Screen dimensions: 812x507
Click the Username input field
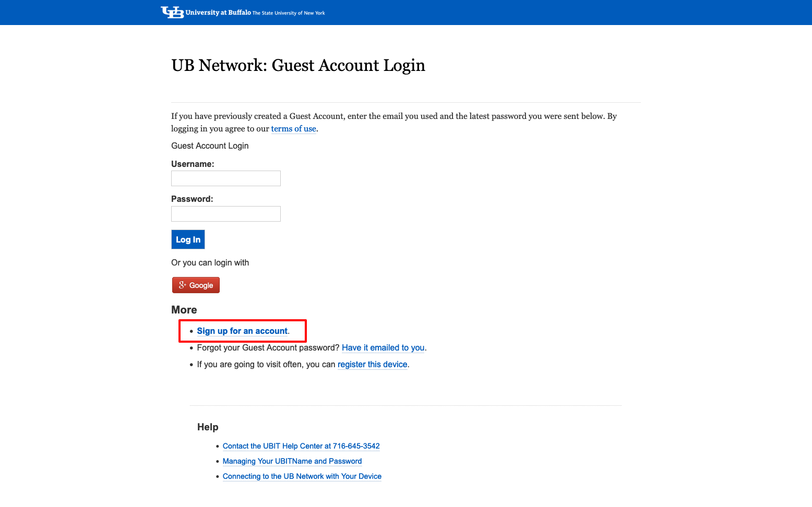pyautogui.click(x=225, y=178)
